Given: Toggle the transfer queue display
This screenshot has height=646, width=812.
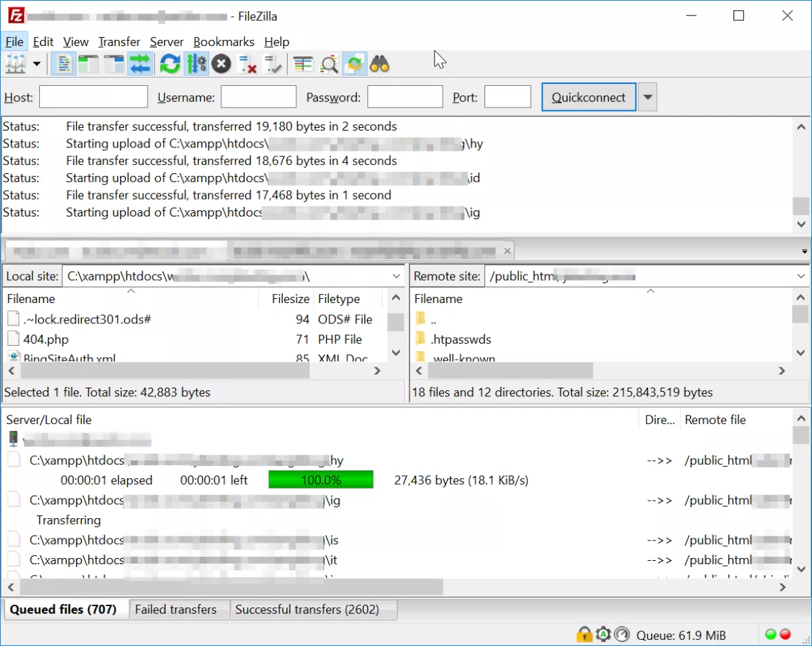Looking at the screenshot, I should (140, 64).
